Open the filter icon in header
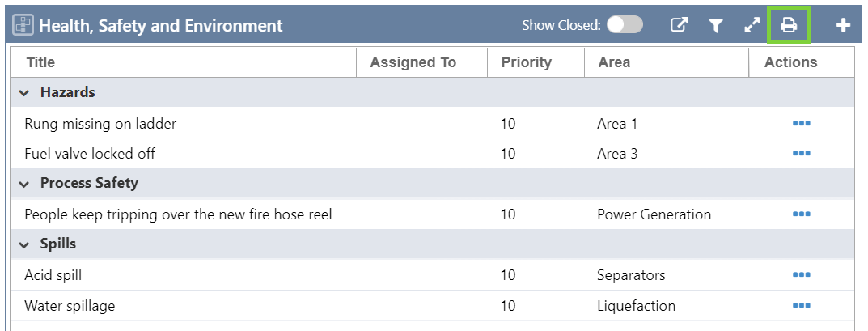Screen dimensions: 868x331 pyautogui.click(x=715, y=26)
